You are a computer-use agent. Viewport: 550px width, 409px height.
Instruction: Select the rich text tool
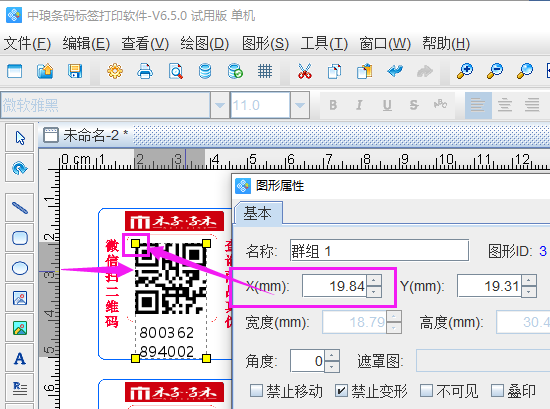[20, 388]
